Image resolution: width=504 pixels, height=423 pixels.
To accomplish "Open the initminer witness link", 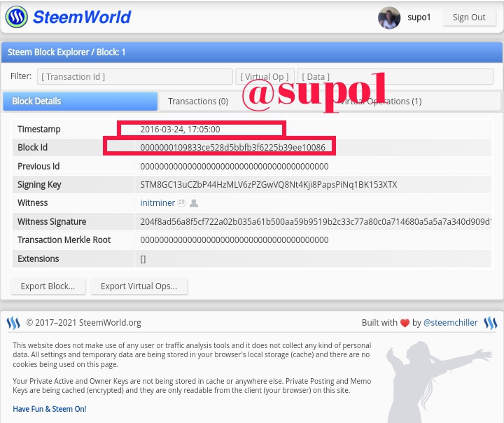I will click(x=157, y=203).
